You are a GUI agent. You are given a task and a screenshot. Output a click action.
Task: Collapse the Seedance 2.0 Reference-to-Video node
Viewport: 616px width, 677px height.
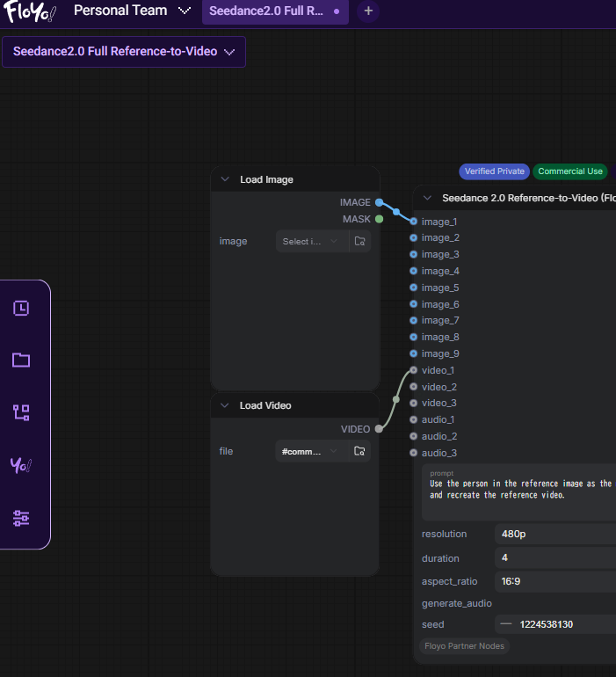tap(427, 198)
